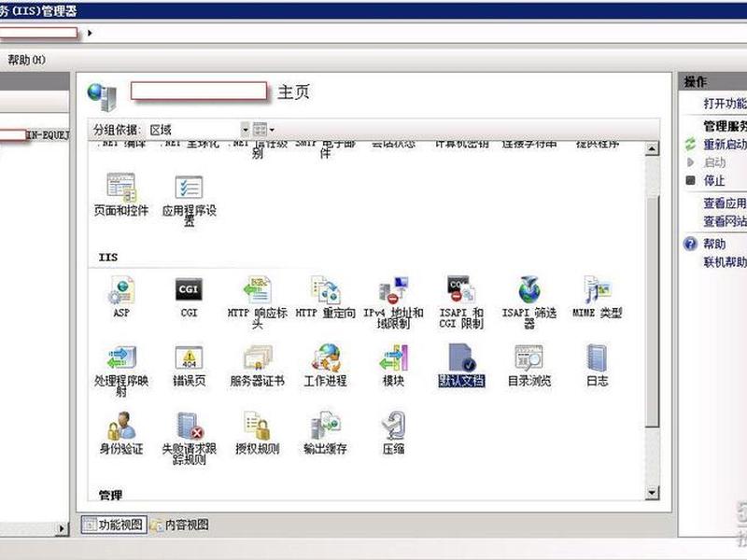Viewport: 747px width, 560px height.
Task: Select the server node in connections tree
Action: click(35, 135)
